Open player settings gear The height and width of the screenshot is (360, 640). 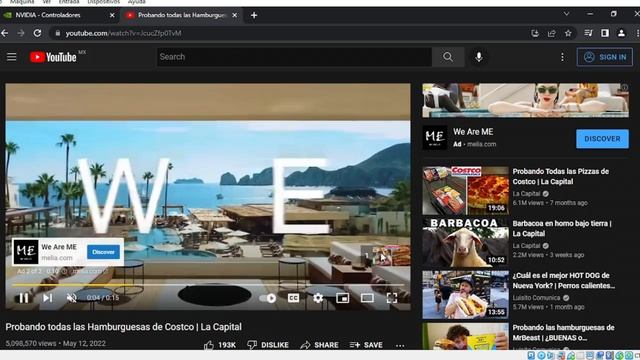[x=318, y=298]
